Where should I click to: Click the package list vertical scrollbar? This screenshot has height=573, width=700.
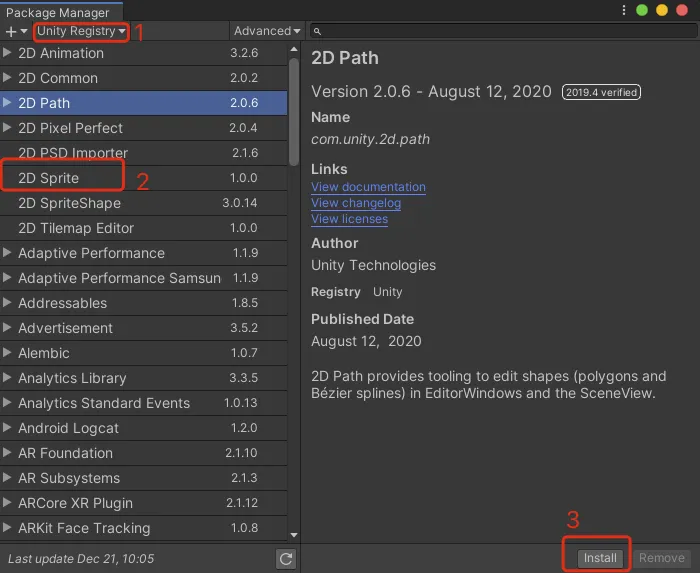point(294,112)
